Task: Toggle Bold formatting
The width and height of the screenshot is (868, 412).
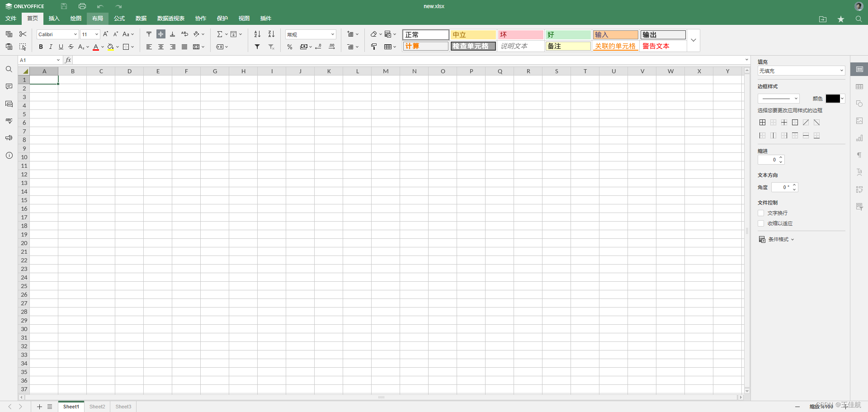Action: pos(41,47)
